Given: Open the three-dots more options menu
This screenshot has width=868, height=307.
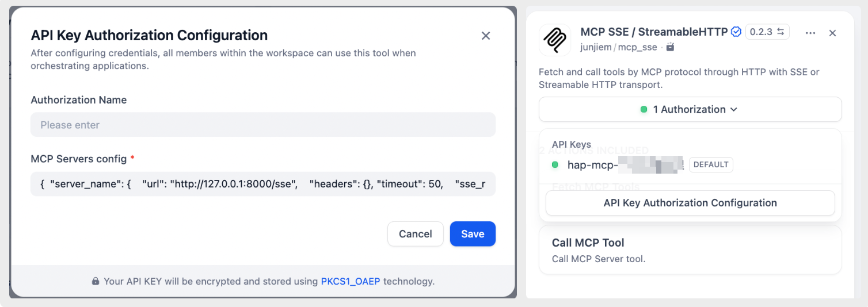Looking at the screenshot, I should [810, 33].
